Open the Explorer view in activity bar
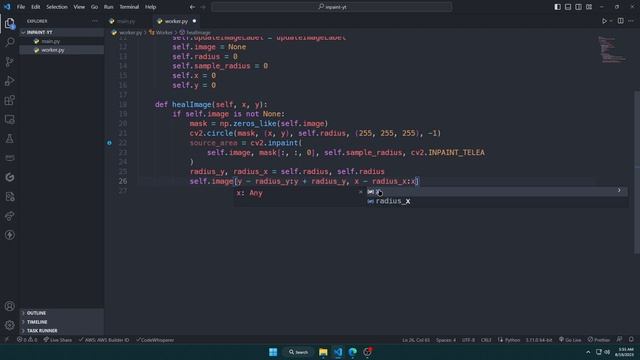 coord(9,23)
